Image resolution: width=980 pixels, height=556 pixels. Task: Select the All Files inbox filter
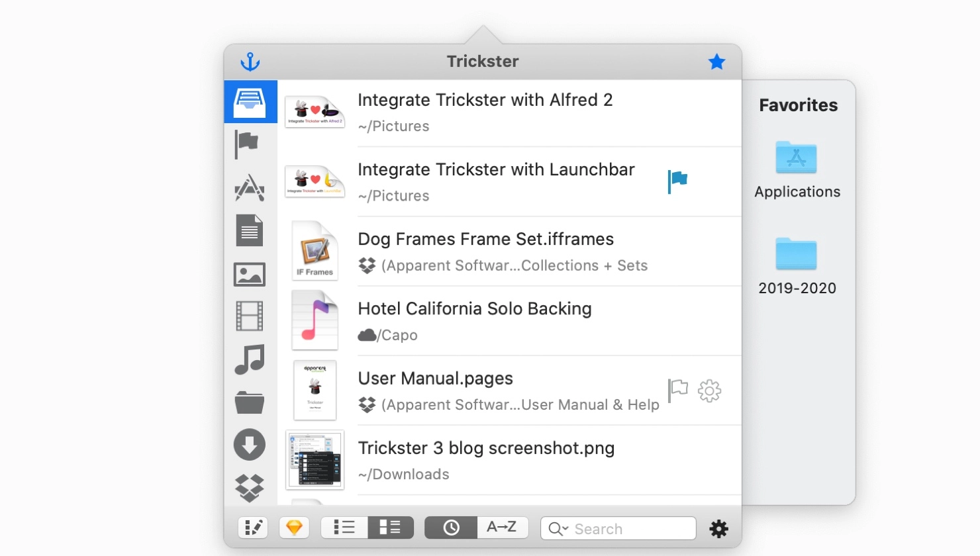(x=250, y=102)
